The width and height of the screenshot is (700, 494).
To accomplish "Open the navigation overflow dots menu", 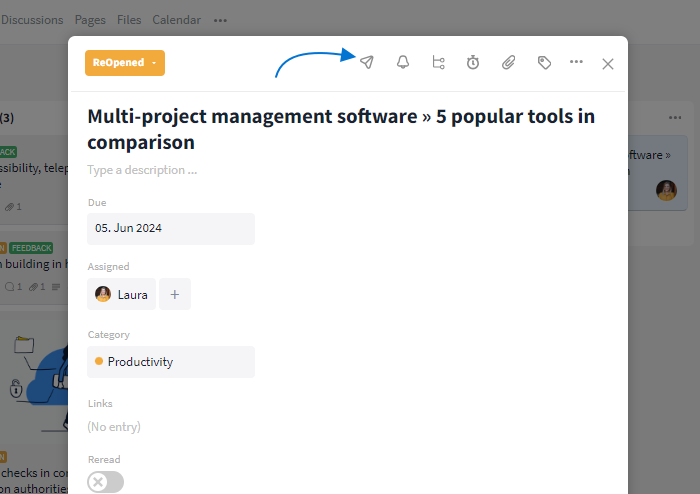I will pos(220,21).
